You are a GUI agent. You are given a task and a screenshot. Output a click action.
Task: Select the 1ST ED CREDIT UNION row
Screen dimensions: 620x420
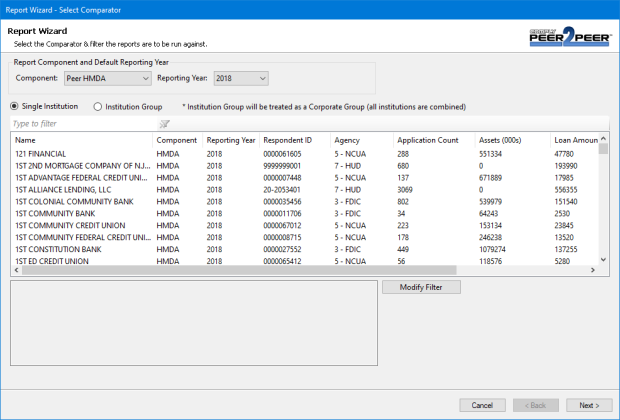click(304, 261)
